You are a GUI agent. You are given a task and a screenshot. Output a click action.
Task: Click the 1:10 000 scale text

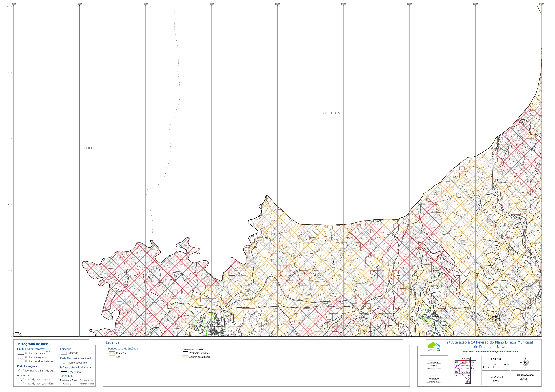496,359
